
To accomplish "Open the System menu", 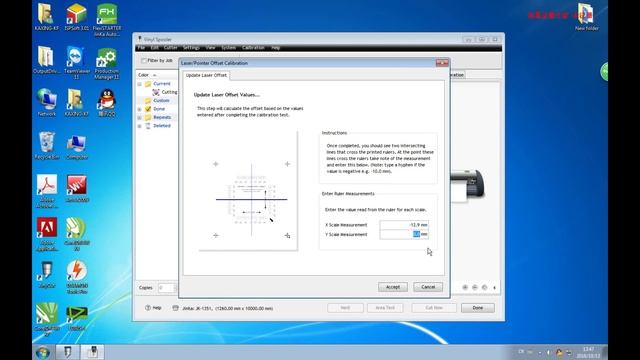I will click(229, 48).
